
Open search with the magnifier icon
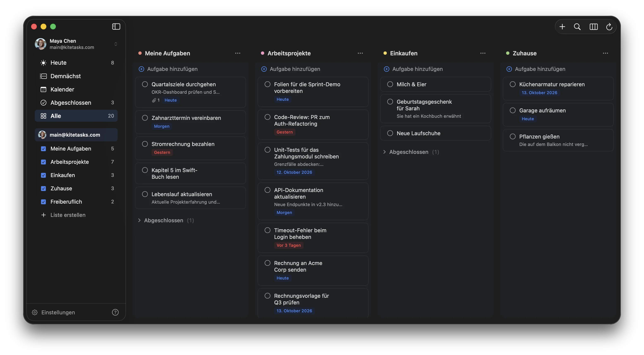(577, 27)
